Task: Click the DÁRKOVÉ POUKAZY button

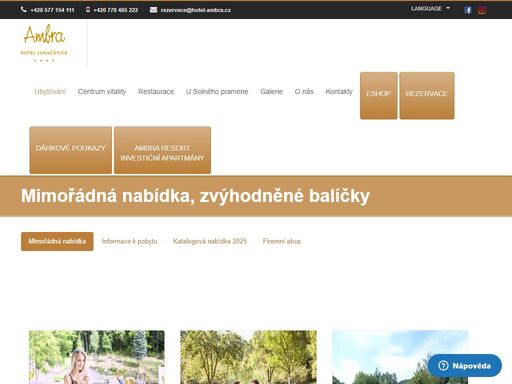Action: pyautogui.click(x=71, y=150)
